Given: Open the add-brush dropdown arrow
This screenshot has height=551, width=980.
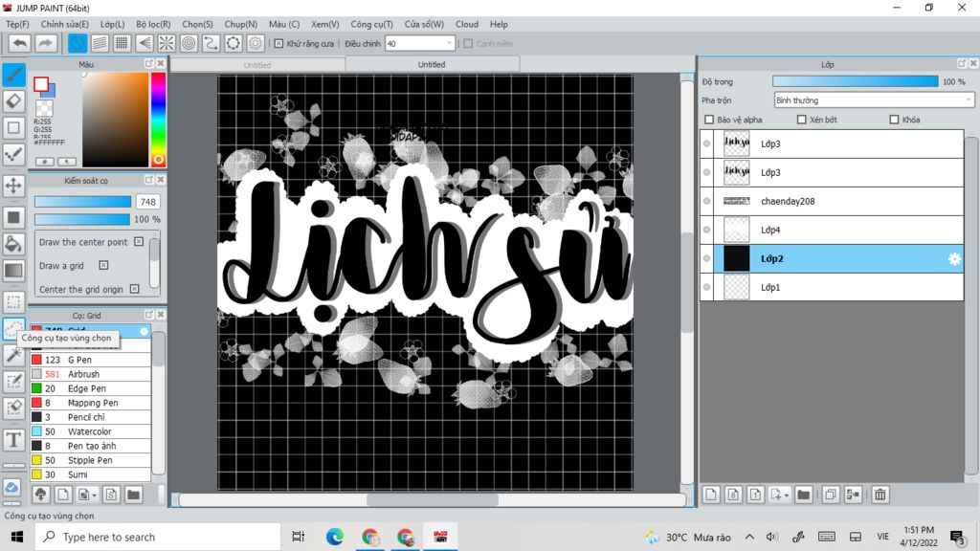Looking at the screenshot, I should click(x=94, y=496).
